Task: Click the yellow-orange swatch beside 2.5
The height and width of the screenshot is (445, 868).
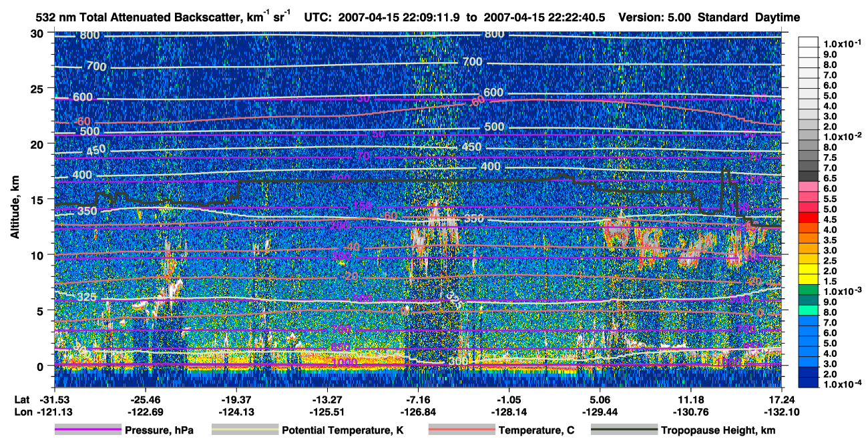Action: (x=808, y=259)
